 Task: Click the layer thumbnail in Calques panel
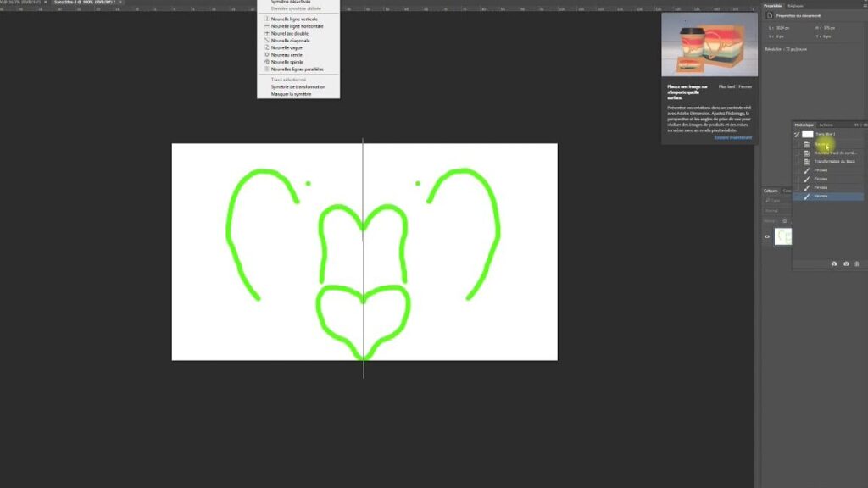click(x=782, y=237)
